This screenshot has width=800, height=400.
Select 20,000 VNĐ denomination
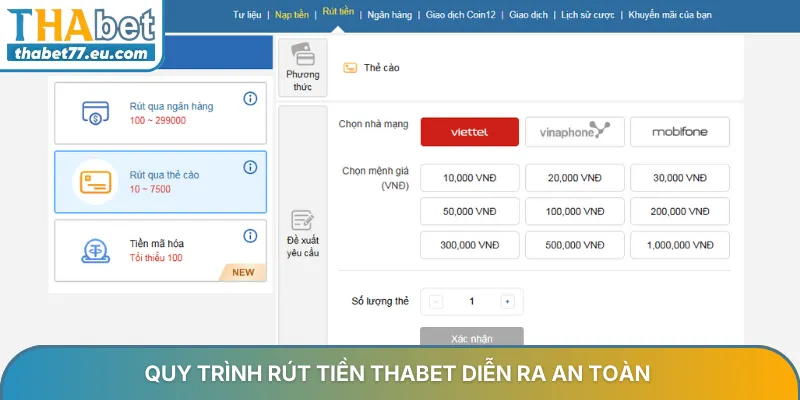point(574,178)
